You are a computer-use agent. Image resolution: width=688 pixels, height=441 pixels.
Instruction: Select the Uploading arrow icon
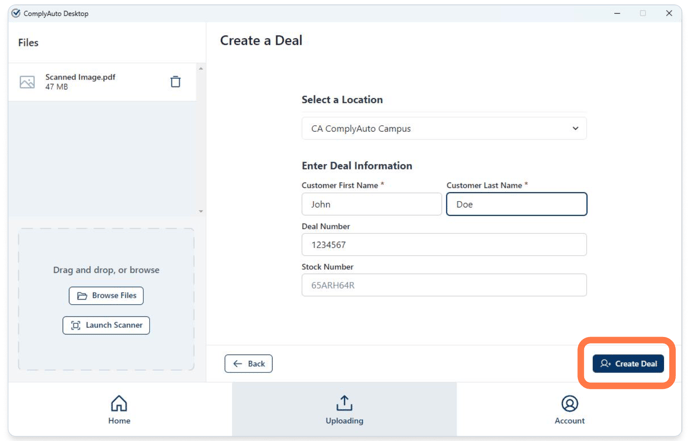pyautogui.click(x=344, y=403)
